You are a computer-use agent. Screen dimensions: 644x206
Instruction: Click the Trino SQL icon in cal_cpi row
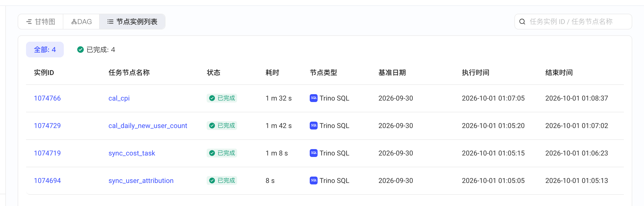pos(313,98)
